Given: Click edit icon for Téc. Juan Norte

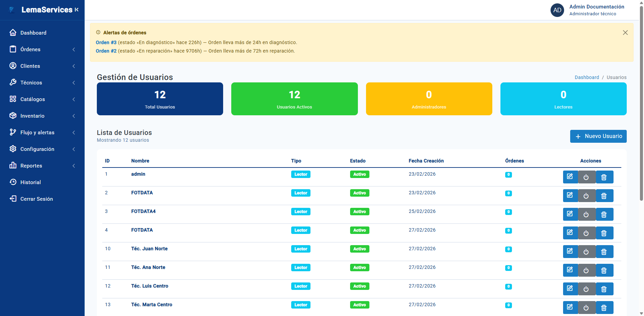Looking at the screenshot, I should point(570,252).
